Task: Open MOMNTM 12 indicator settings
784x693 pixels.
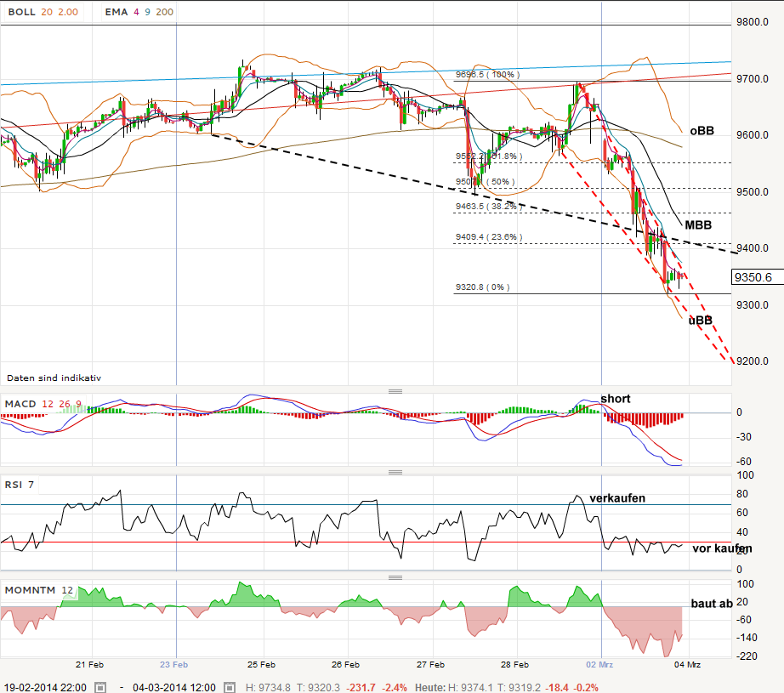Action: tap(39, 590)
